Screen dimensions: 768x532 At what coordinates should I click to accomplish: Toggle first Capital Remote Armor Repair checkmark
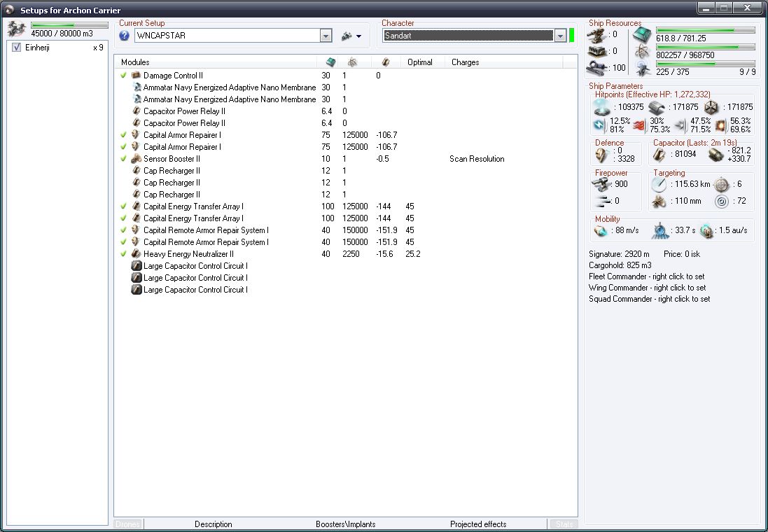pos(123,230)
